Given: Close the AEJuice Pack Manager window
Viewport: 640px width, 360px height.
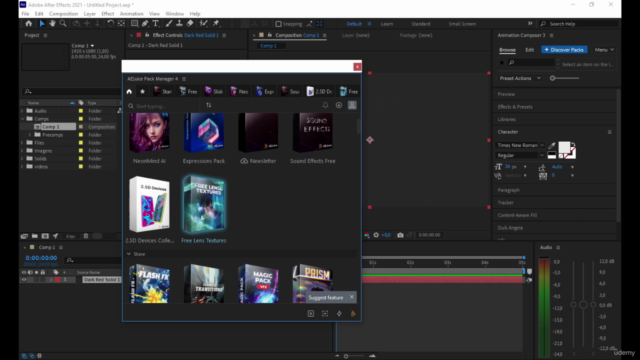Looking at the screenshot, I should pyautogui.click(x=357, y=67).
